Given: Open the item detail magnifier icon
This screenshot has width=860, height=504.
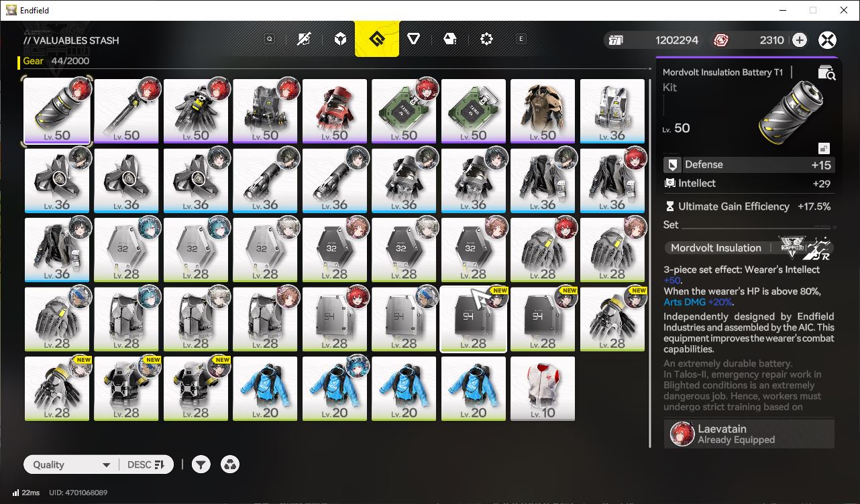Looking at the screenshot, I should pos(826,72).
